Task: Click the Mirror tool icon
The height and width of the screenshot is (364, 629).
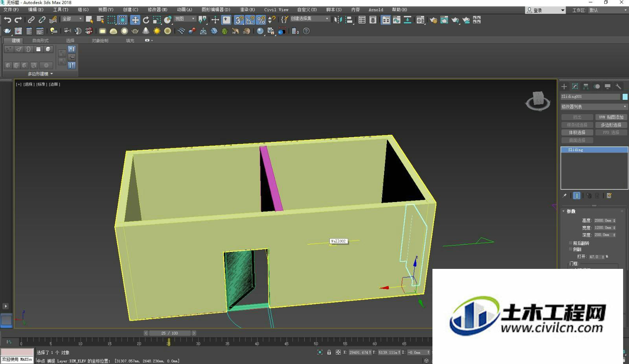Action: 338,20
